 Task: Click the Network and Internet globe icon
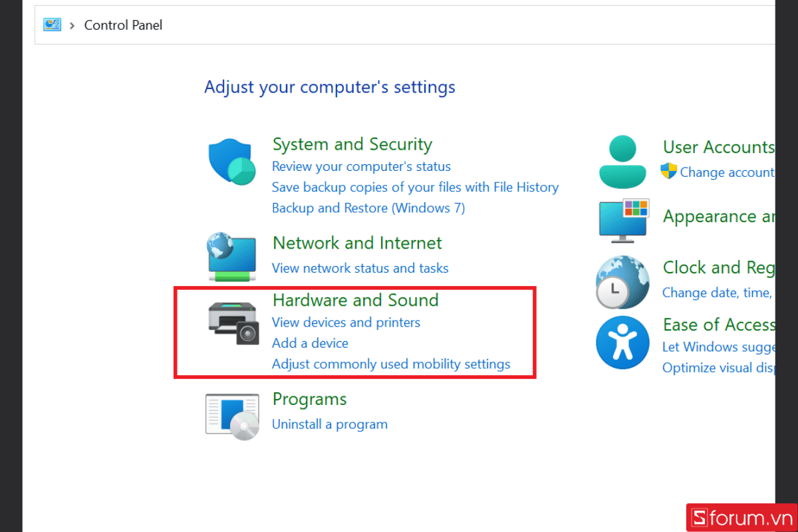(231, 257)
